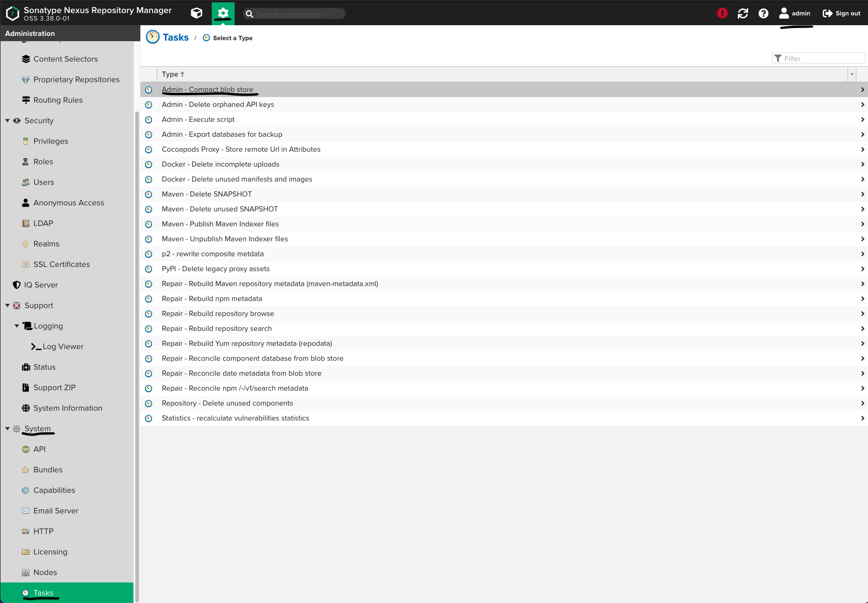Click the Realms shield icon
Screen dimensions: 868x603
[x=26, y=244]
